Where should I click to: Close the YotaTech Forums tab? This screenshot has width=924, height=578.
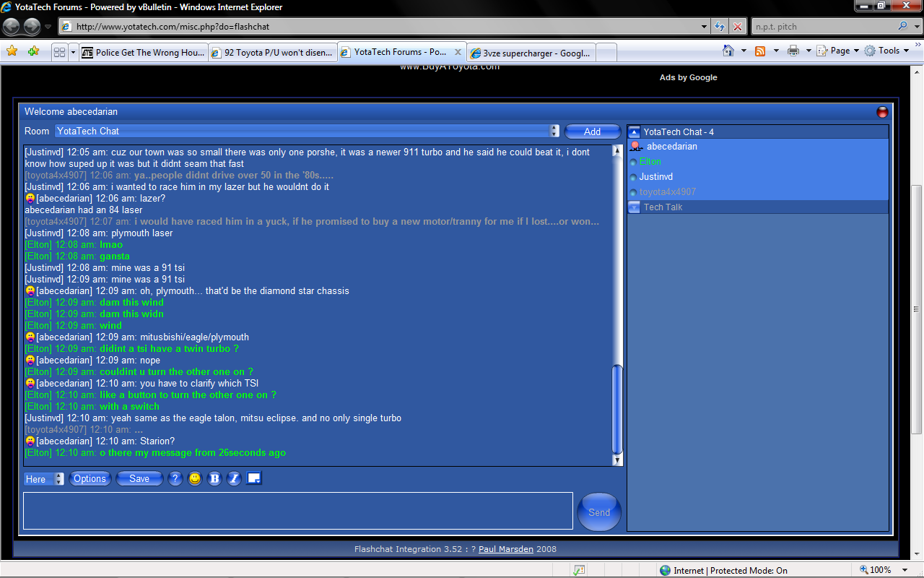coord(458,52)
